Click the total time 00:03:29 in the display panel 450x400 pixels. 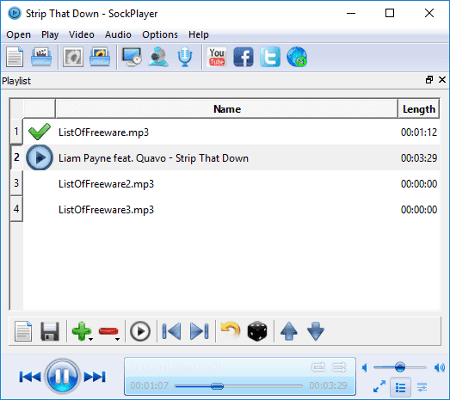[x=328, y=386]
